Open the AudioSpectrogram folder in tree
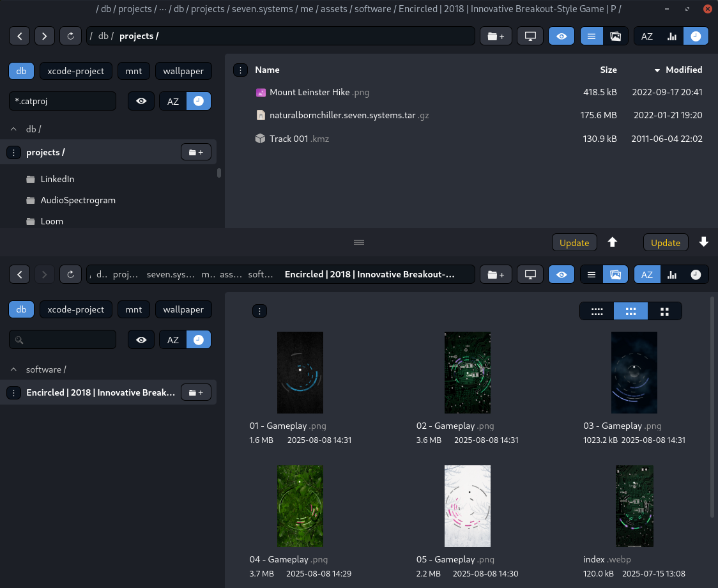The height and width of the screenshot is (588, 718). (78, 200)
